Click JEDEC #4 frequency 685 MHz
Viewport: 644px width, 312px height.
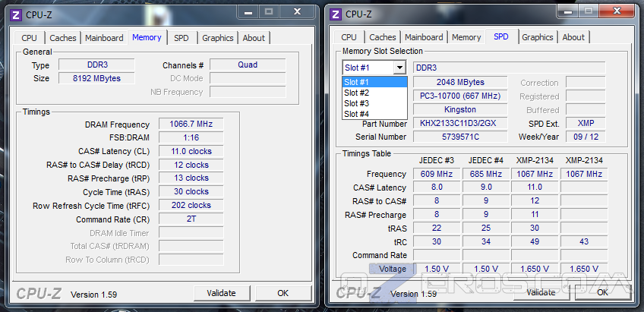coord(486,174)
